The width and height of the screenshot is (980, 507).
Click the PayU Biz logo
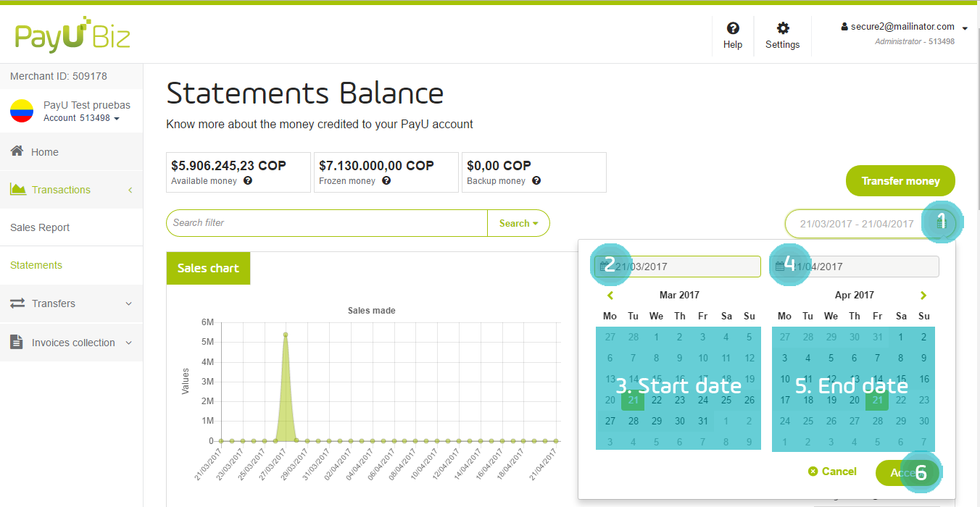coord(72,35)
